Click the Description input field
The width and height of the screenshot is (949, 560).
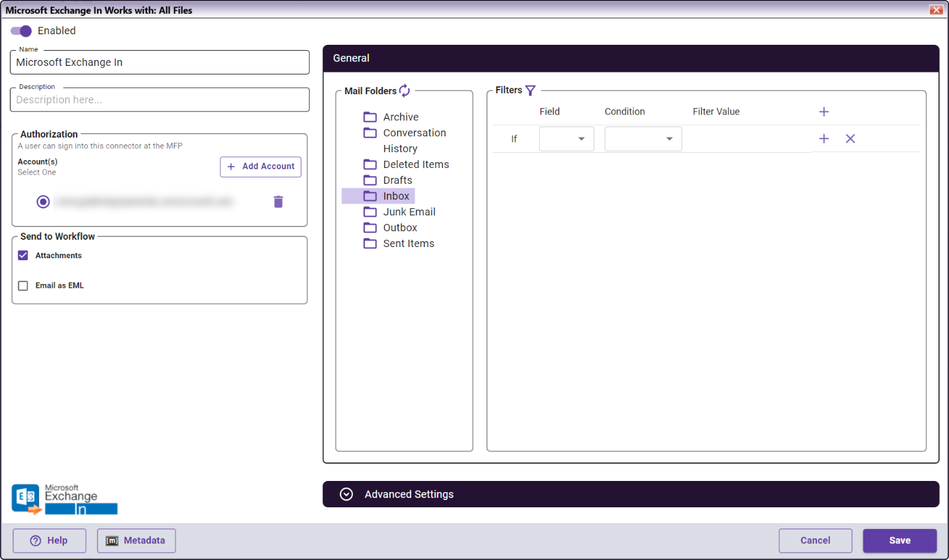click(160, 100)
